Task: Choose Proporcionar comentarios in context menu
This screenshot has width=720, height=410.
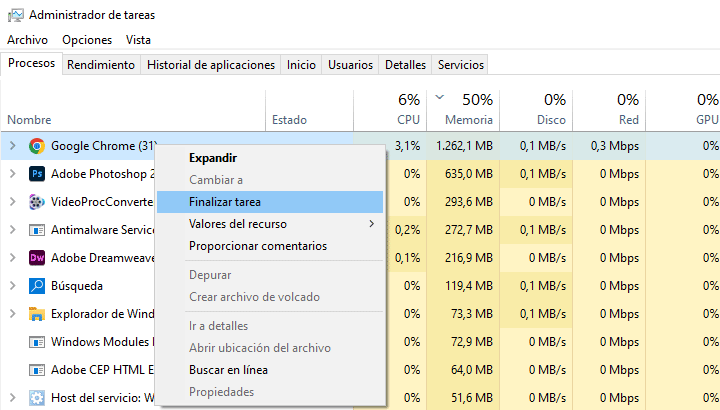Action: (270, 246)
